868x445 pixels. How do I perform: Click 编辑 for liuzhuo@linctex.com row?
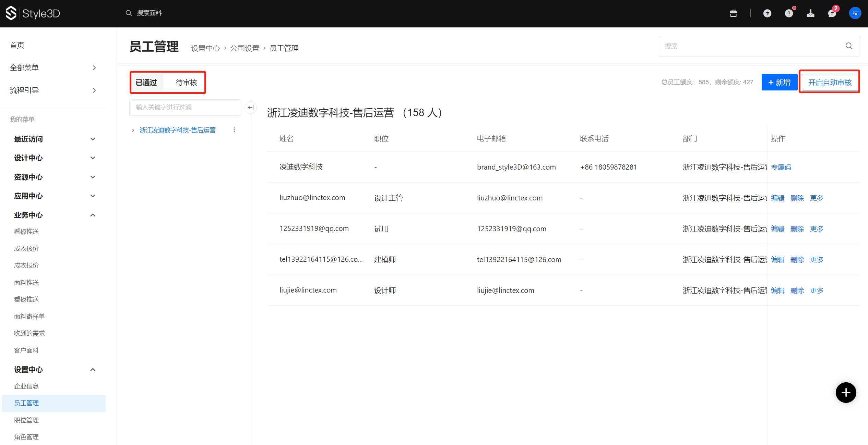coord(777,198)
